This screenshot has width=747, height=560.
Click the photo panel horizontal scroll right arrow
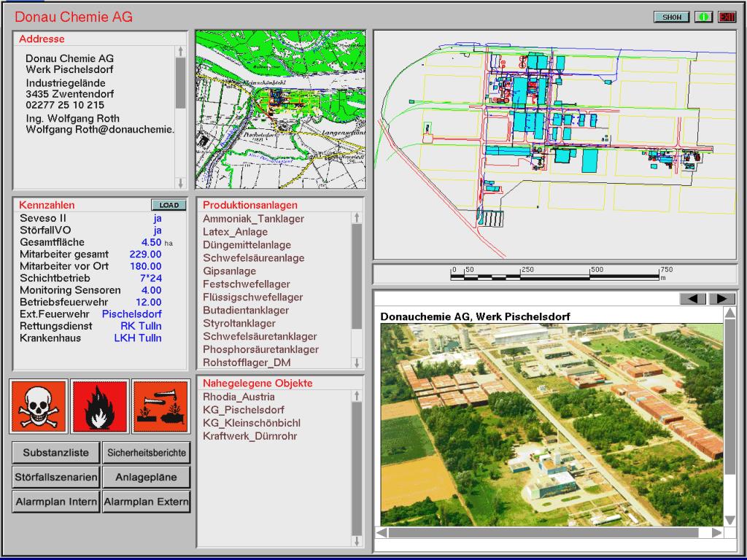716,533
